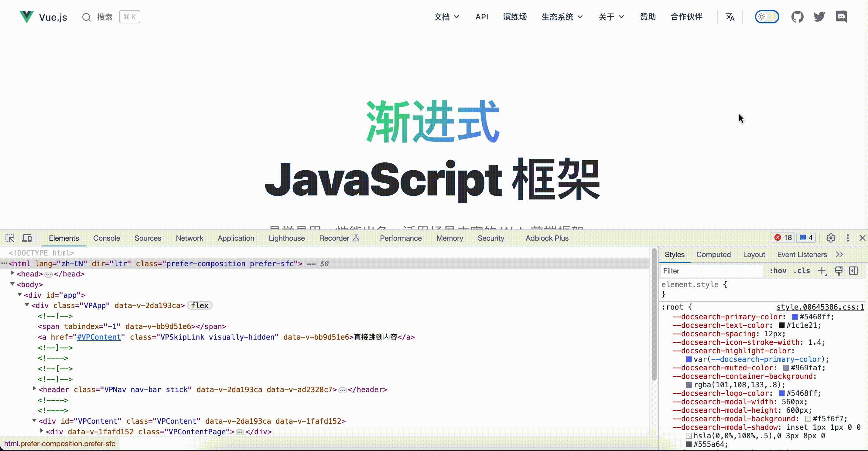Click html.prefer-composition.prefer-sfc breadcrumb
The width and height of the screenshot is (868, 451).
[x=60, y=444]
